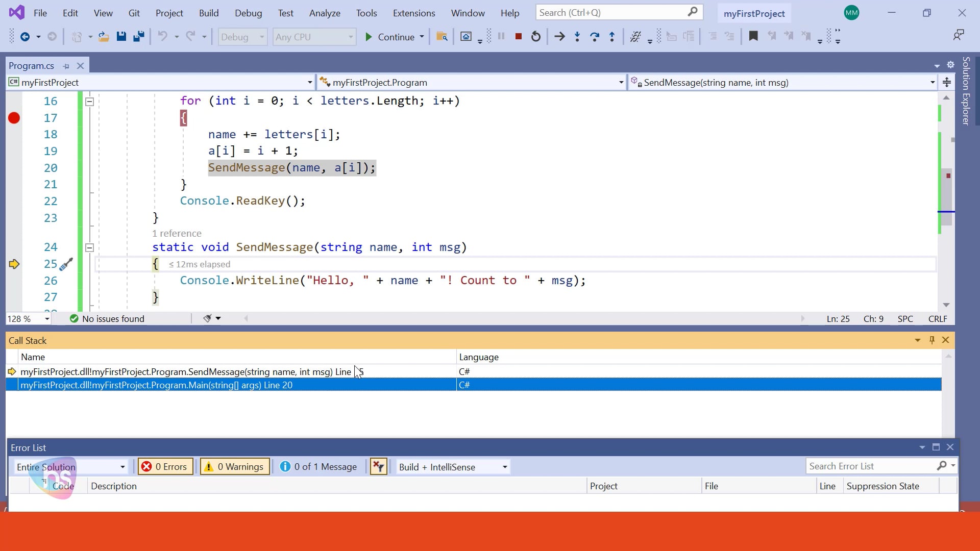
Task: Open the Build + IntelliSense dropdown
Action: pos(452,466)
